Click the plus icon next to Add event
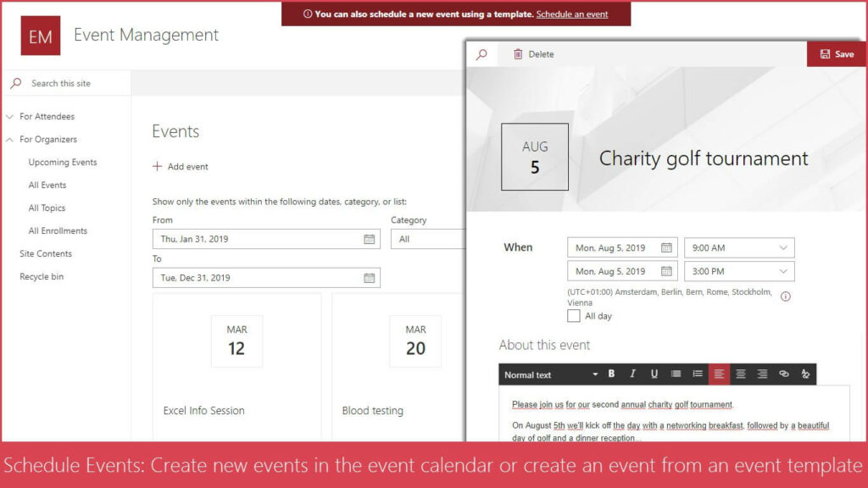Viewport: 868px width, 488px height. click(157, 167)
